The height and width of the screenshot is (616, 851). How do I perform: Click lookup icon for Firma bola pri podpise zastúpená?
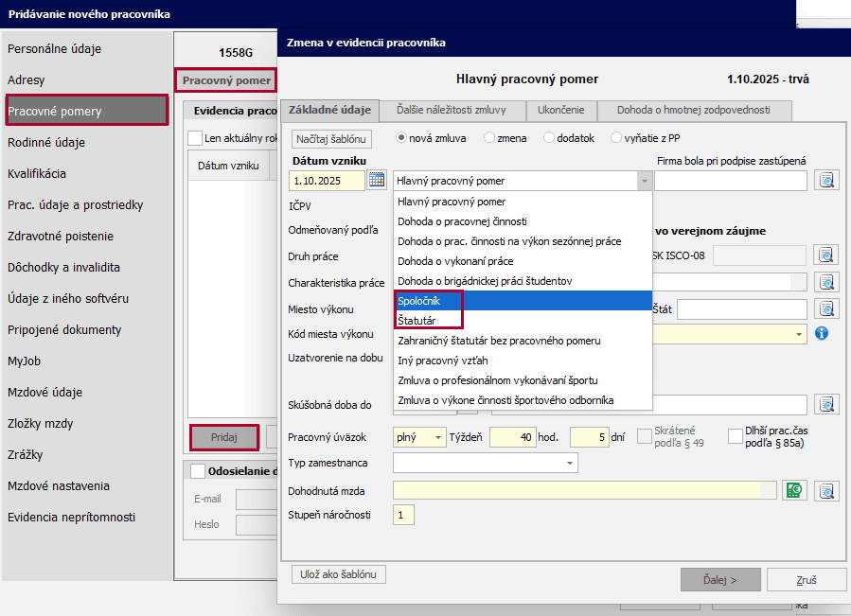[827, 181]
